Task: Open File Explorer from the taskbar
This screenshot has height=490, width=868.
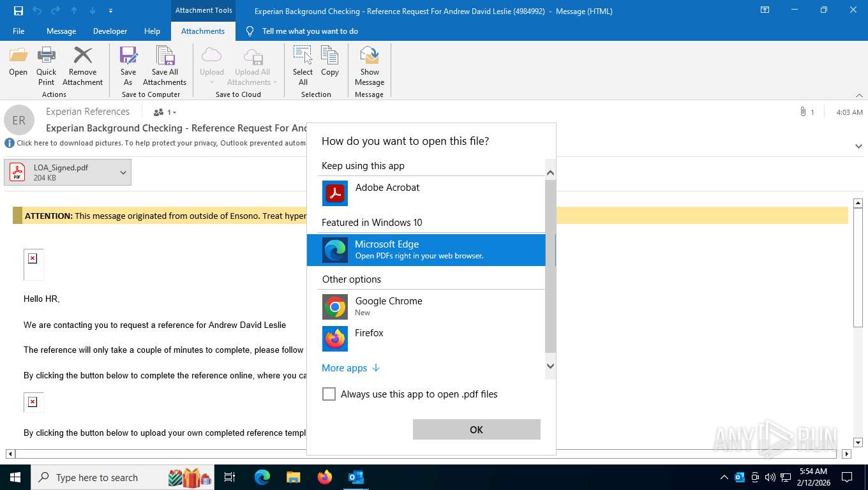Action: click(294, 477)
